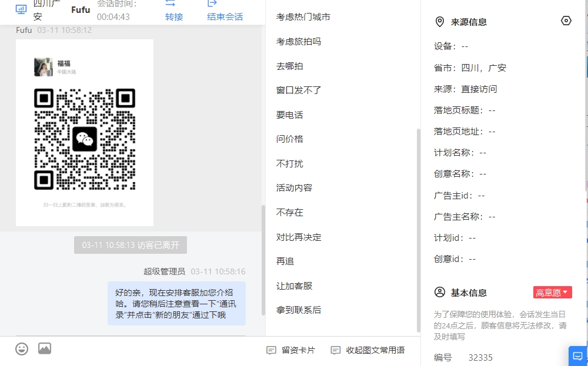The image size is (588, 366).
Task: Click the 创意id row
Action: [x=455, y=259]
